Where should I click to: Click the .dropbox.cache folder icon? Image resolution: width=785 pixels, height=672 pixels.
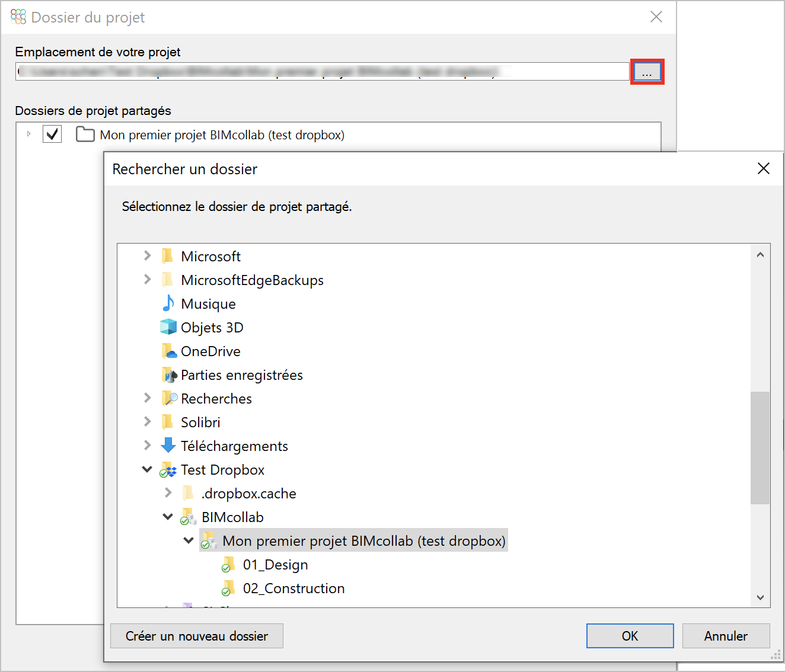coord(189,493)
